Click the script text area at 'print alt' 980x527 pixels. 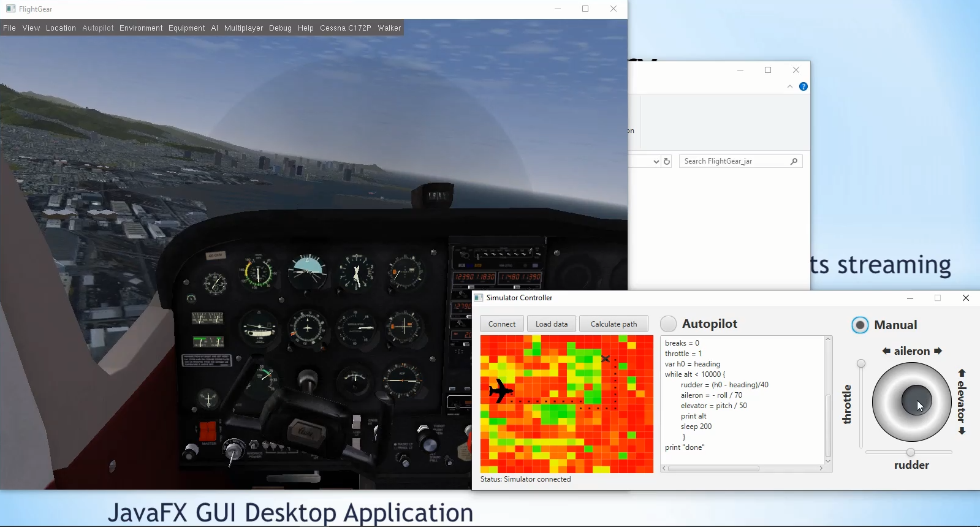click(693, 416)
